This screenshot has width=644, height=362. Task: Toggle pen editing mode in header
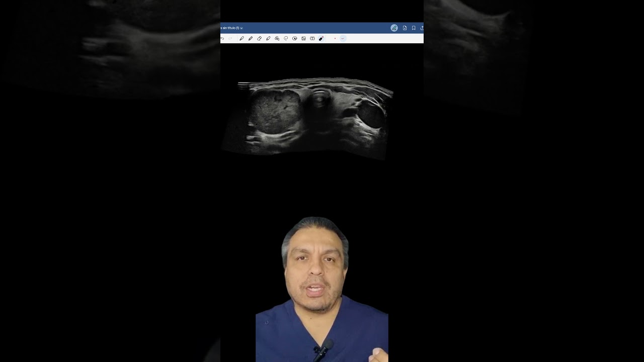coord(394,28)
